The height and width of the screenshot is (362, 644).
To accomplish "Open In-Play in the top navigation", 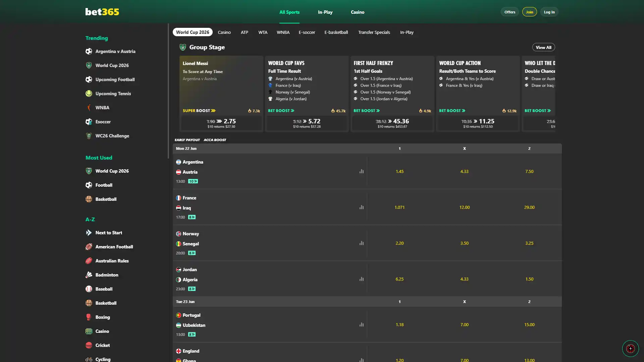I will tap(325, 12).
